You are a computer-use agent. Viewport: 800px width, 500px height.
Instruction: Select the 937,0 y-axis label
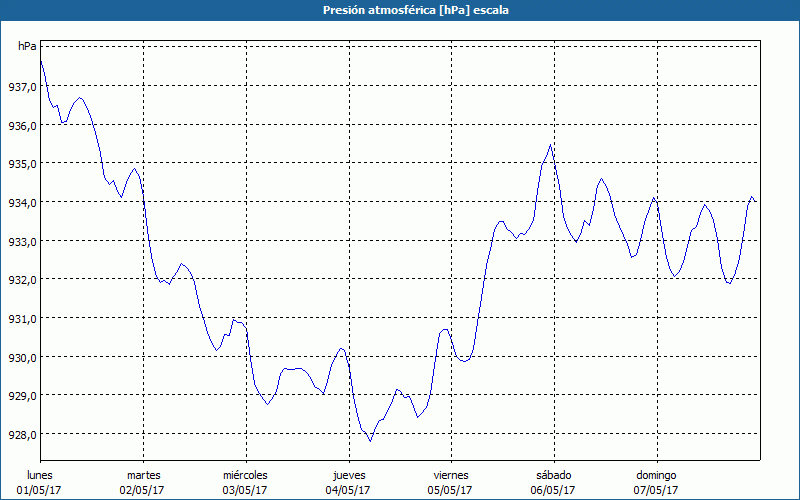pos(21,87)
